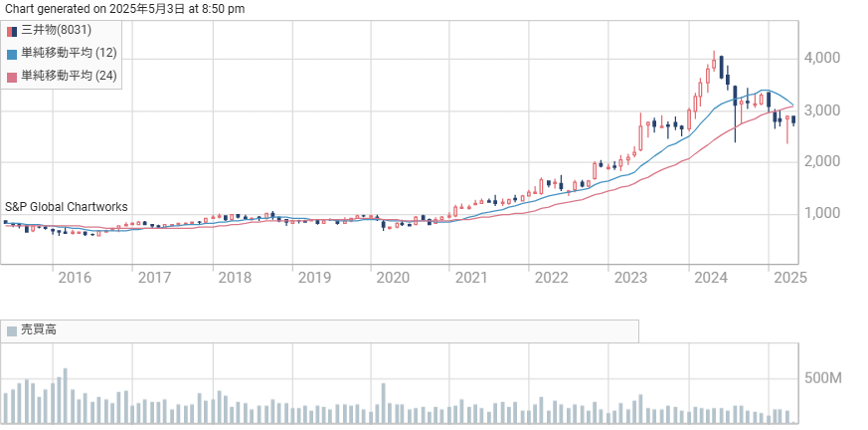The image size is (868, 430).
Task: Click the 2023 x-axis year label
Action: click(631, 277)
